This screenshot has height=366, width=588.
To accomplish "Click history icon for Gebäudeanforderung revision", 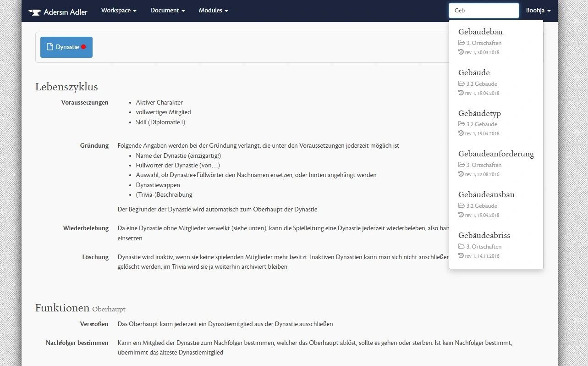I will pyautogui.click(x=461, y=174).
